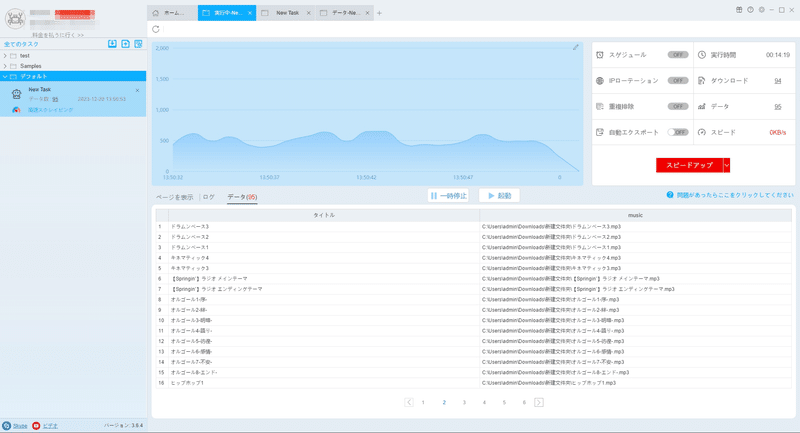Viewport: 800px width, 433px height.
Task: Collapse the デフォルト folder
Action: [5, 77]
